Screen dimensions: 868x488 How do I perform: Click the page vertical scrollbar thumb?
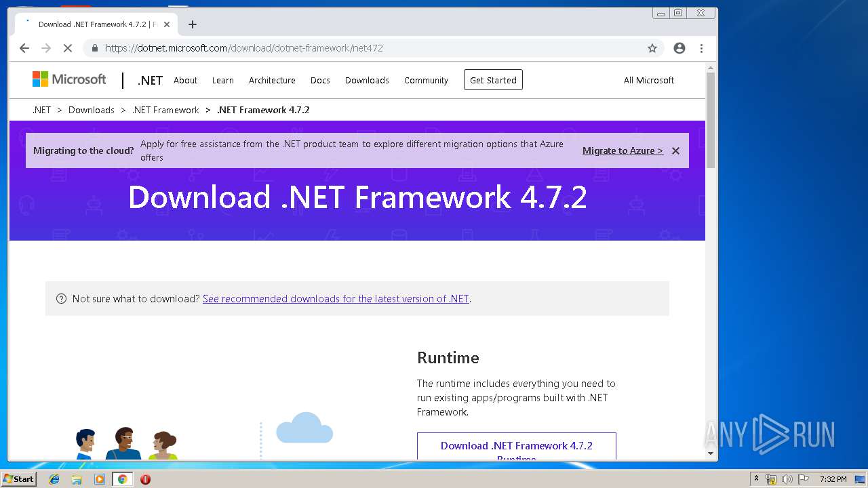tap(711, 120)
